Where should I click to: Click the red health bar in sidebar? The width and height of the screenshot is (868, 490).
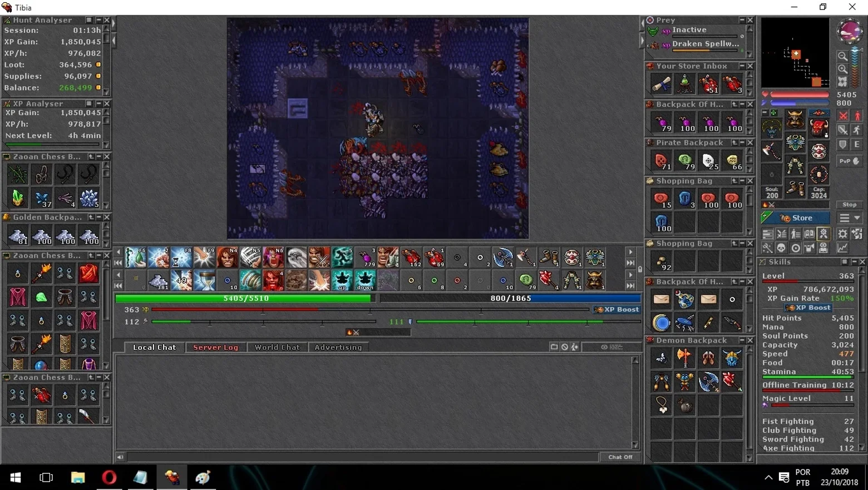pyautogui.click(x=800, y=95)
